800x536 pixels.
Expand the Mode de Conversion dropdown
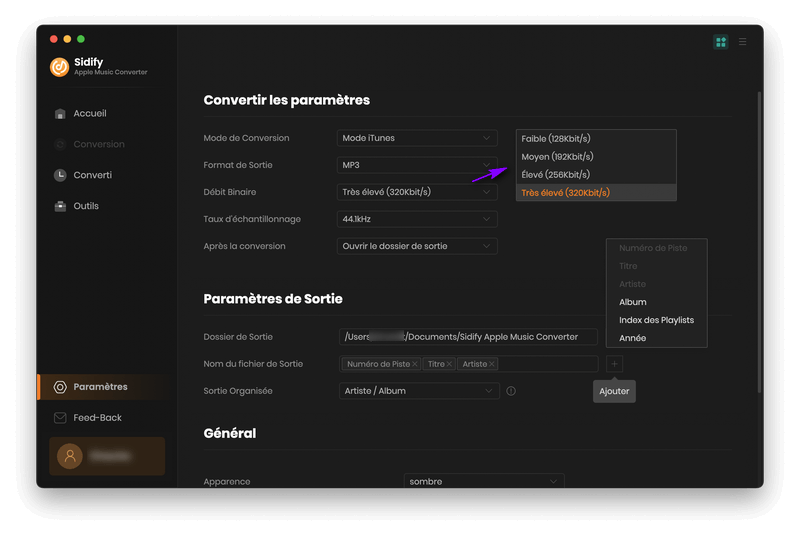417,138
